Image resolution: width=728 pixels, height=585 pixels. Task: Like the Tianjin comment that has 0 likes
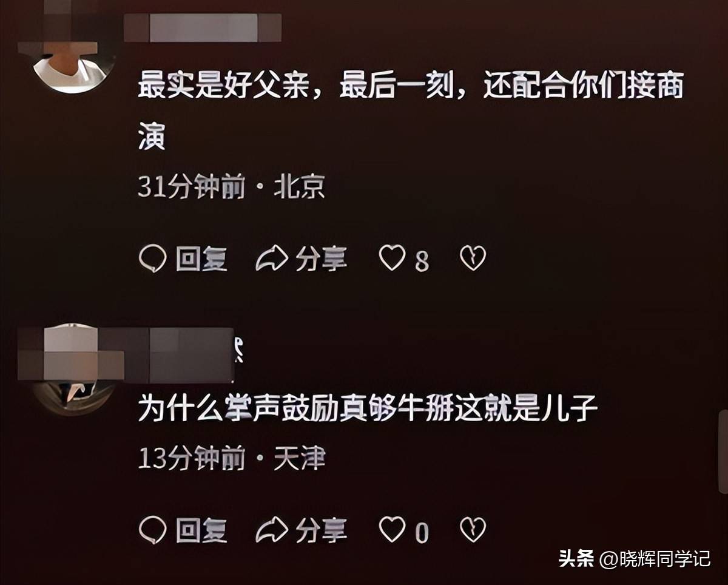(392, 530)
